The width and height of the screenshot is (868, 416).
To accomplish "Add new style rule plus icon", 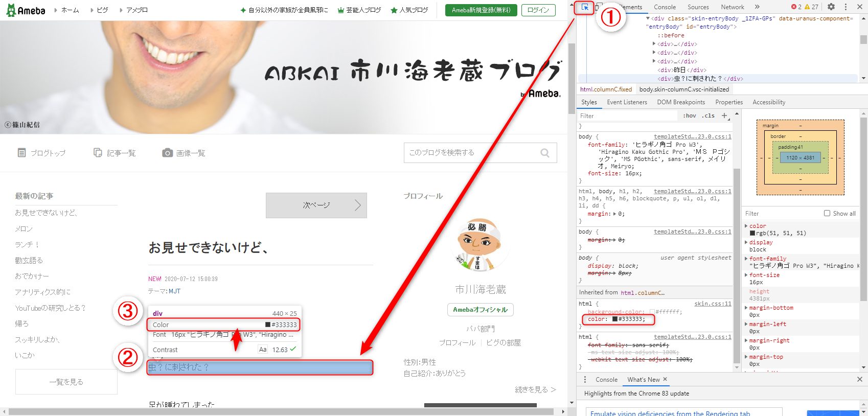I will pos(725,116).
